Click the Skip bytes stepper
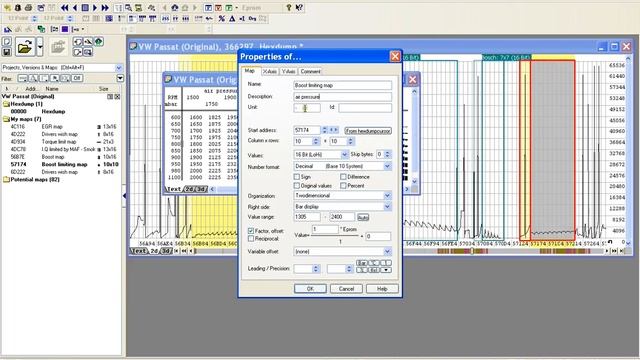Screen dimensions: 640x360 point(387,154)
